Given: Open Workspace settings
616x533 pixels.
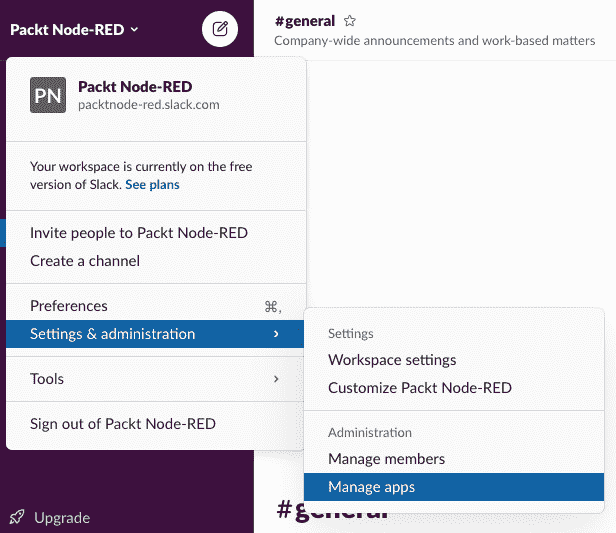Looking at the screenshot, I should (454, 360).
